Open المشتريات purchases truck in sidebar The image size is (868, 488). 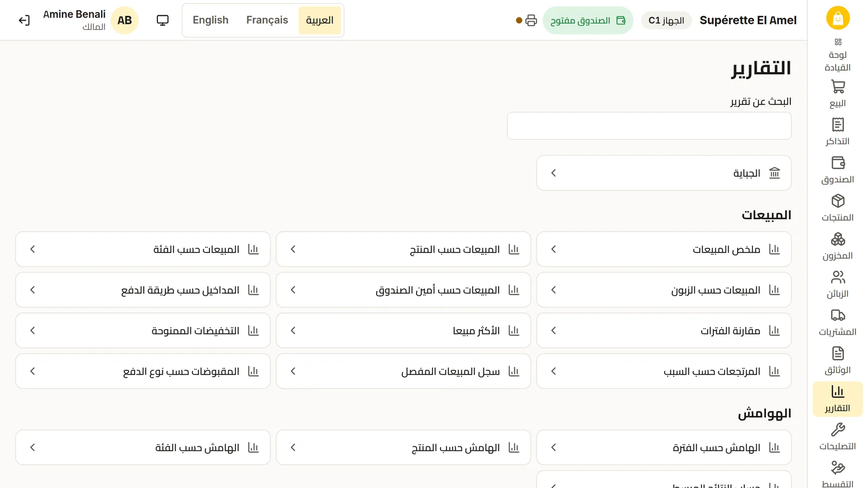coord(838,323)
